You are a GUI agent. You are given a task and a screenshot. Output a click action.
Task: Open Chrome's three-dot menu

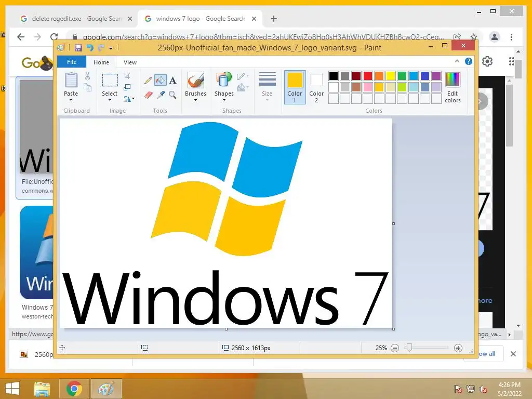coord(511,37)
